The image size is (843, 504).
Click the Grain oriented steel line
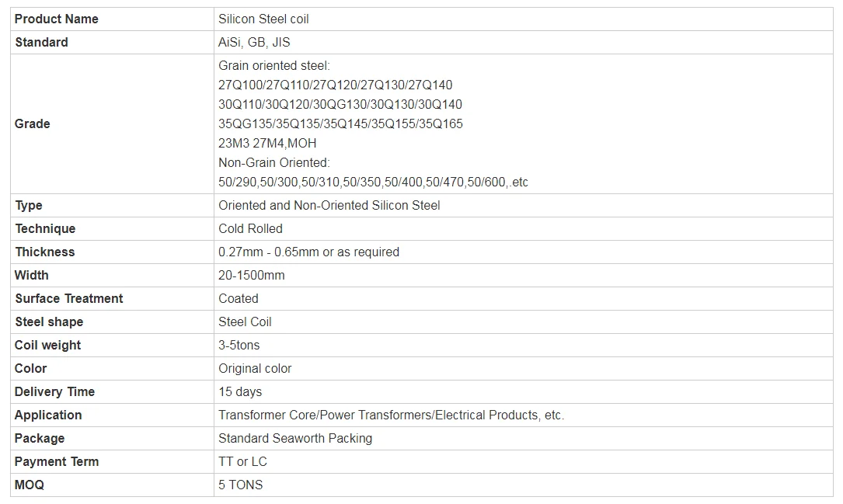click(274, 65)
